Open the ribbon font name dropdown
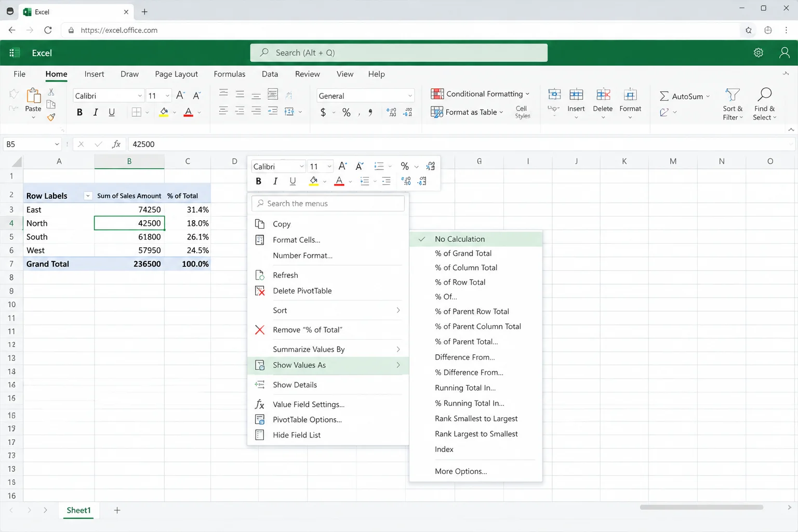This screenshot has height=532, width=798. pyautogui.click(x=140, y=96)
